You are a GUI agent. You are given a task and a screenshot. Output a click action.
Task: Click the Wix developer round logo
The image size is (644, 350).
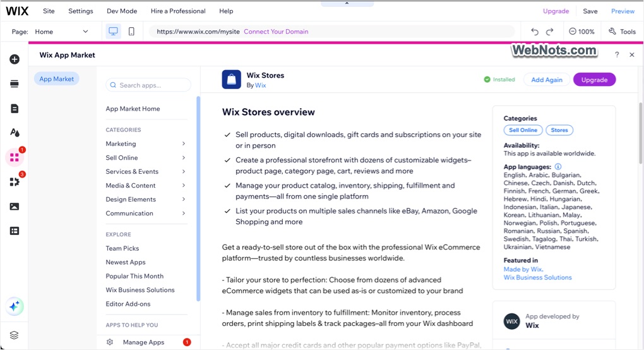(512, 321)
